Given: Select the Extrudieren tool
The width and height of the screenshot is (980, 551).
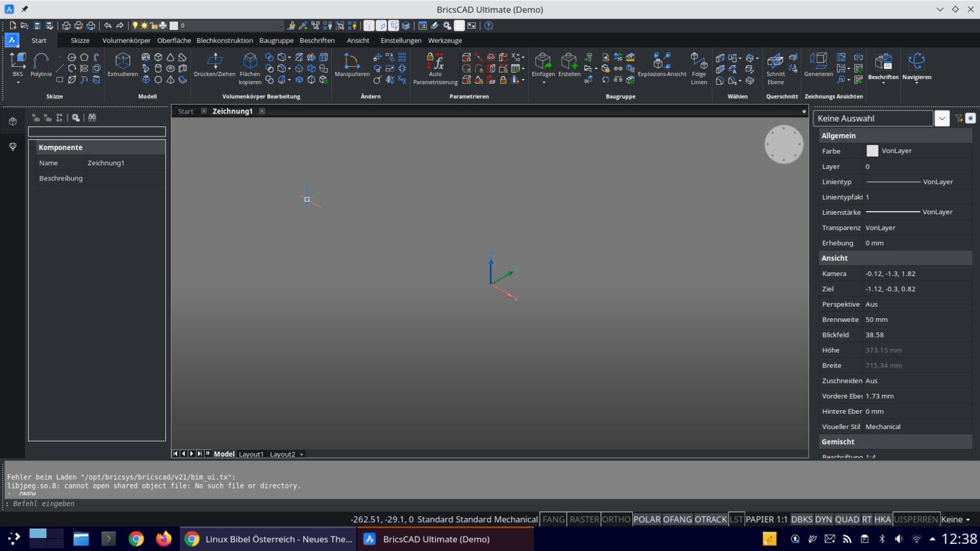Looking at the screenshot, I should tap(122, 67).
